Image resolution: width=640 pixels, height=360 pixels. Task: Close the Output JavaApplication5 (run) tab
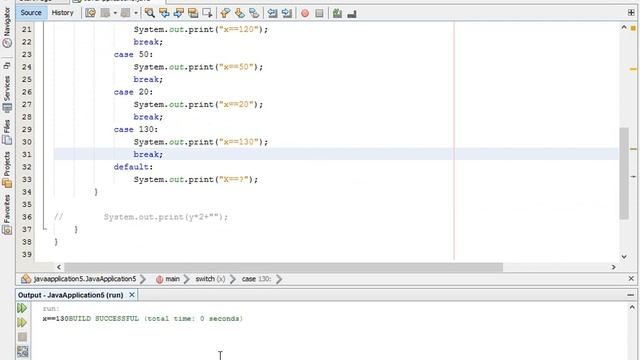pos(132,295)
